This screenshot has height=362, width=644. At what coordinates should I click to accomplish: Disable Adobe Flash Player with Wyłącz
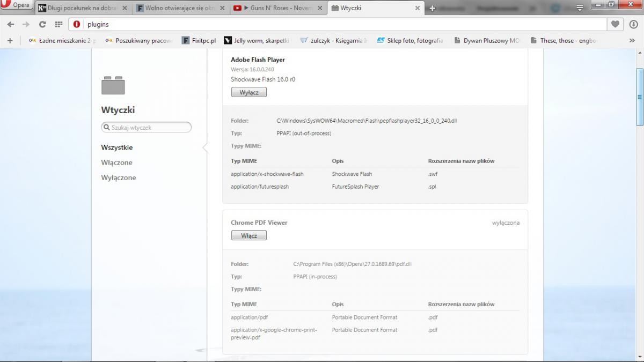(249, 92)
